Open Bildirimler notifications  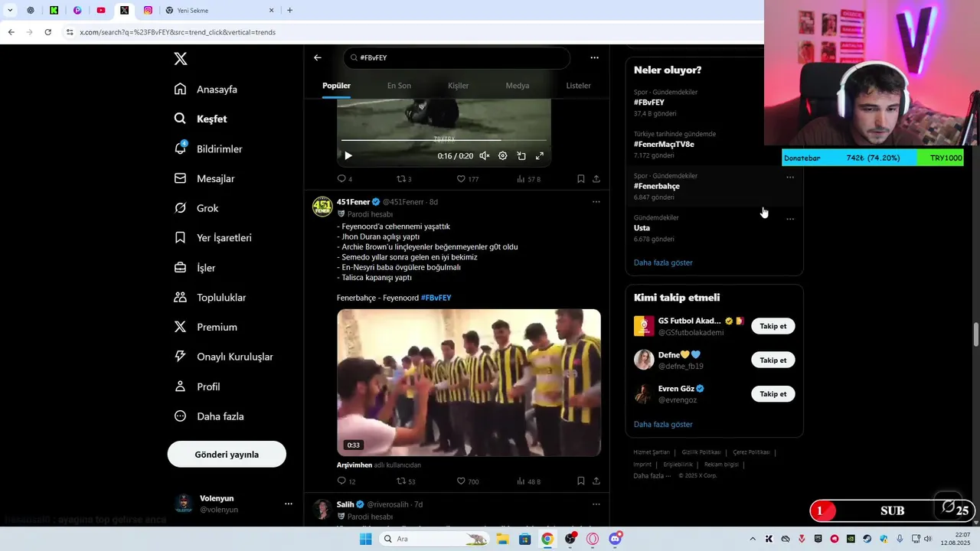(208, 148)
